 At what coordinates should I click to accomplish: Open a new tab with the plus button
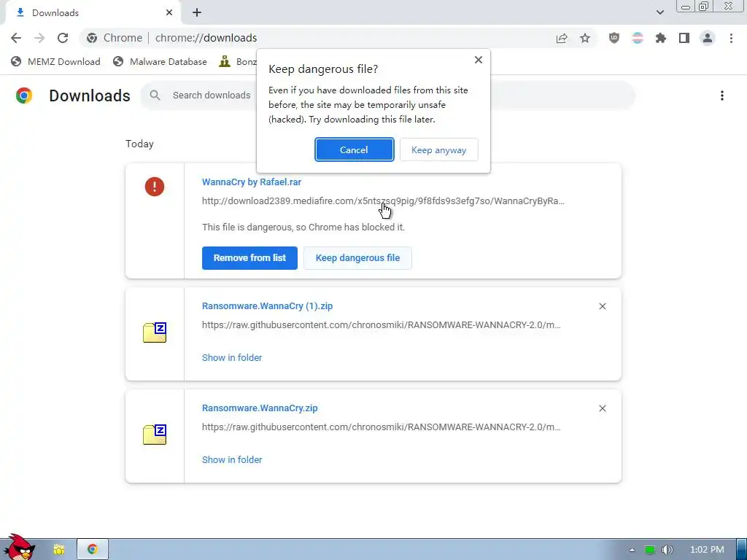coord(197,13)
